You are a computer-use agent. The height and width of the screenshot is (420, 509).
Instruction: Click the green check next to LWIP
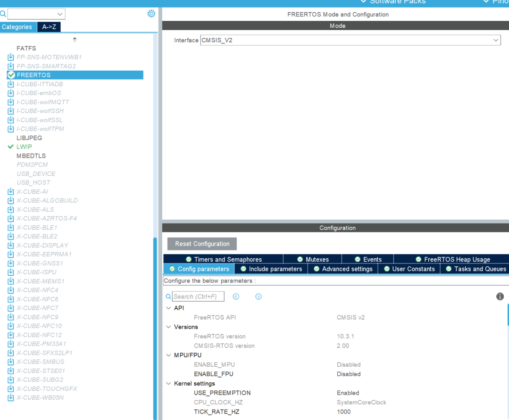point(10,147)
